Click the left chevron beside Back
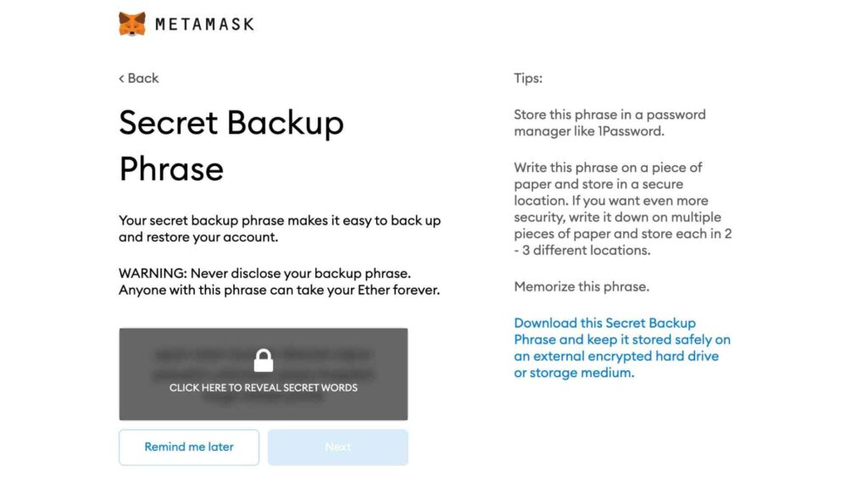 tap(121, 79)
